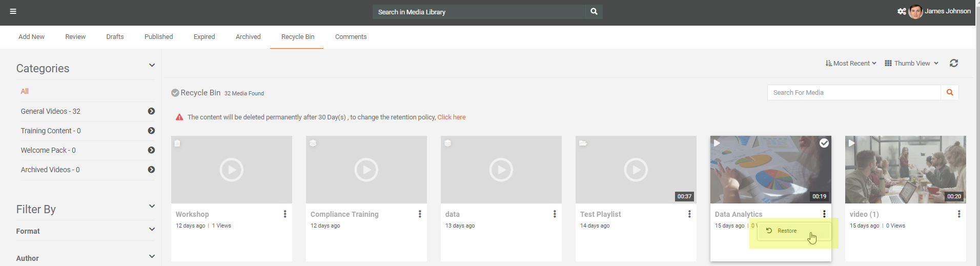Screen dimensions: 980x266
Task: Choose Restore from the context menu
Action: (787, 231)
